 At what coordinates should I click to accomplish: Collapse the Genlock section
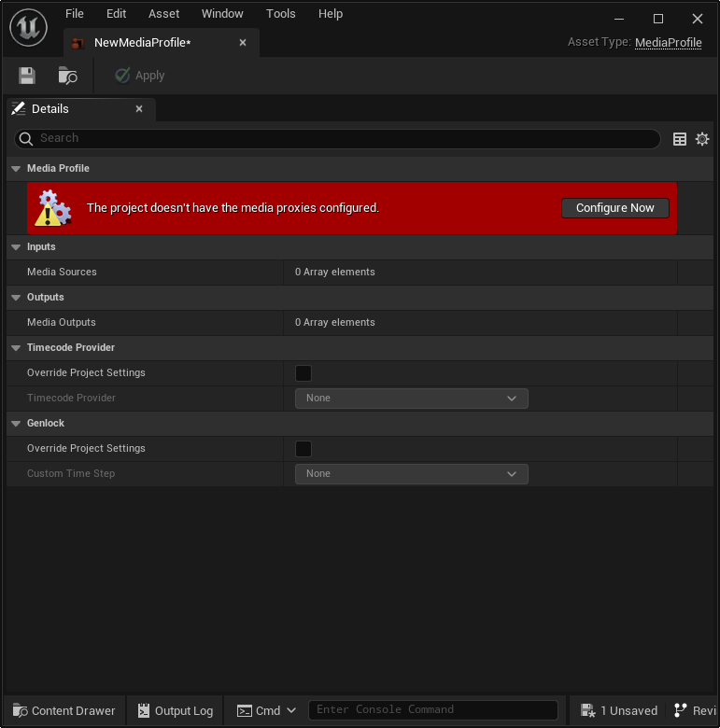tap(16, 424)
